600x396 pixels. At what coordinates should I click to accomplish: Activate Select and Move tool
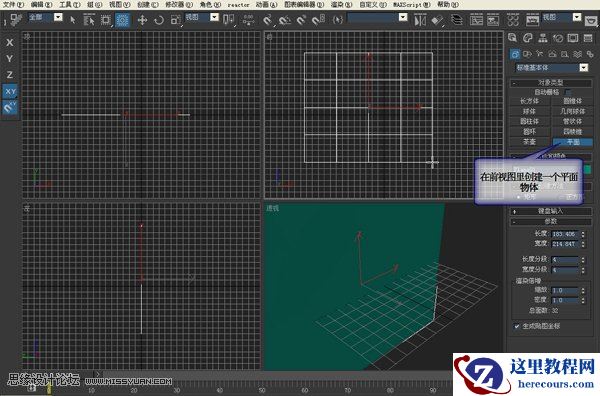click(x=142, y=20)
